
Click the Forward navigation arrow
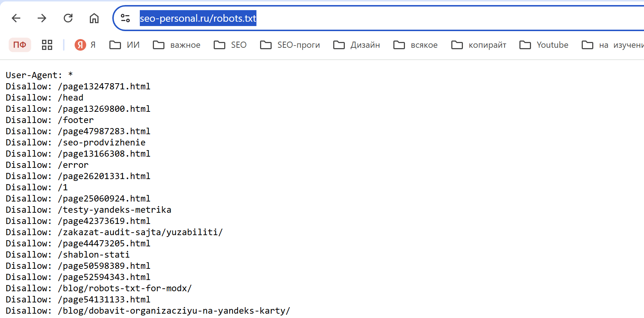42,18
